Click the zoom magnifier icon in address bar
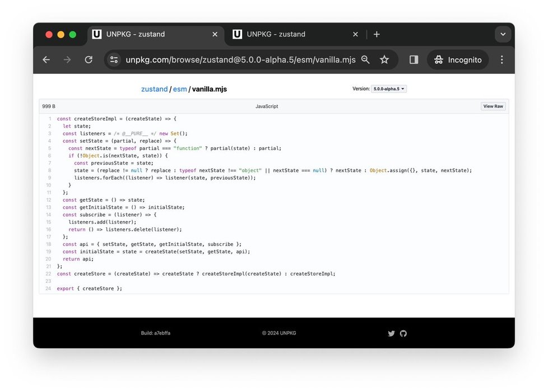Screen dimensions: 548x392 point(365,60)
